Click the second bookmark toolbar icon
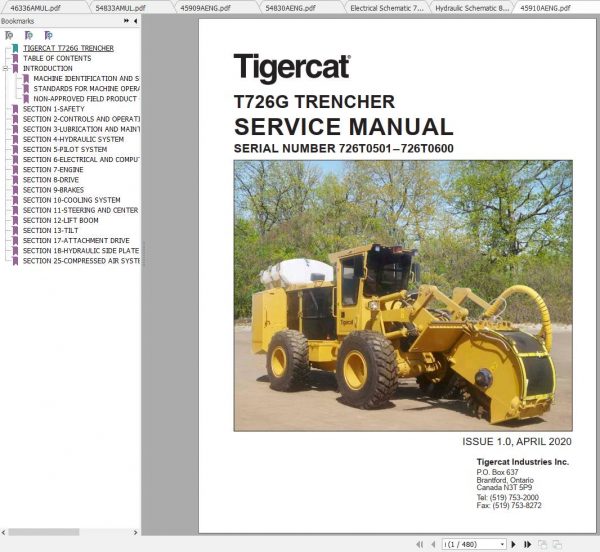Screen dimensions: 600x552 [x=29, y=36]
